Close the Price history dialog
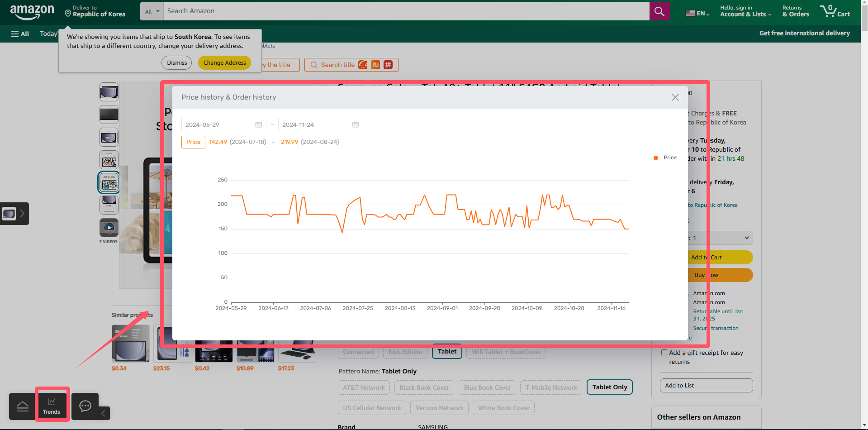Viewport: 868px width, 430px height. pyautogui.click(x=675, y=97)
